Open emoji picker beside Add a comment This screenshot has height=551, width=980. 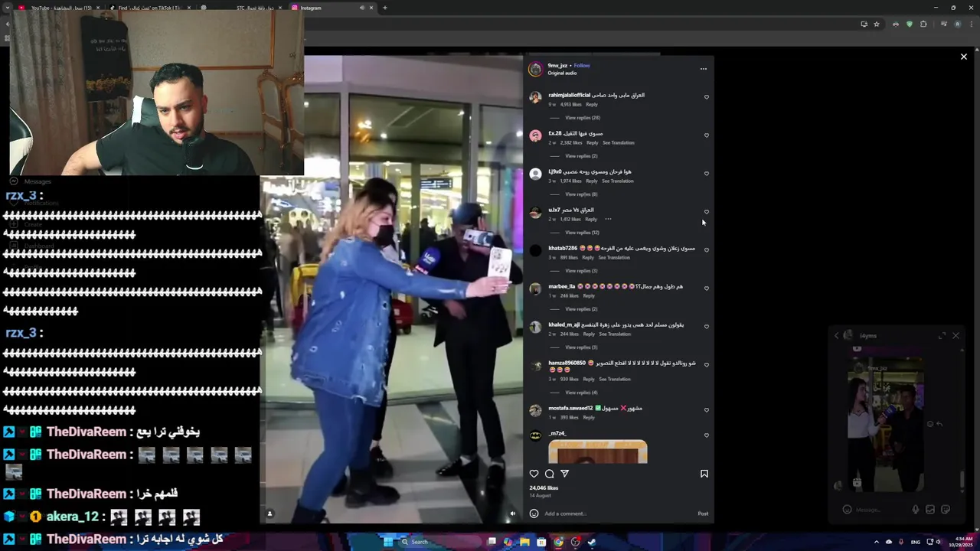[x=534, y=514]
